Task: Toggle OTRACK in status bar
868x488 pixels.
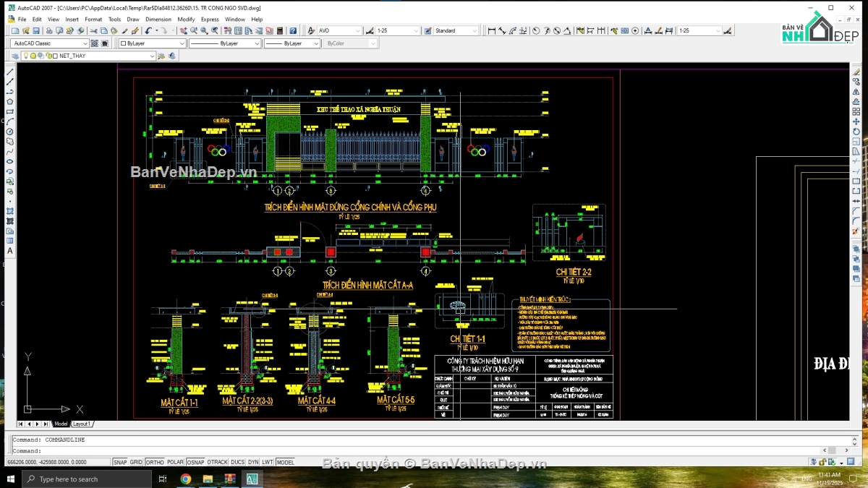Action: 217,462
